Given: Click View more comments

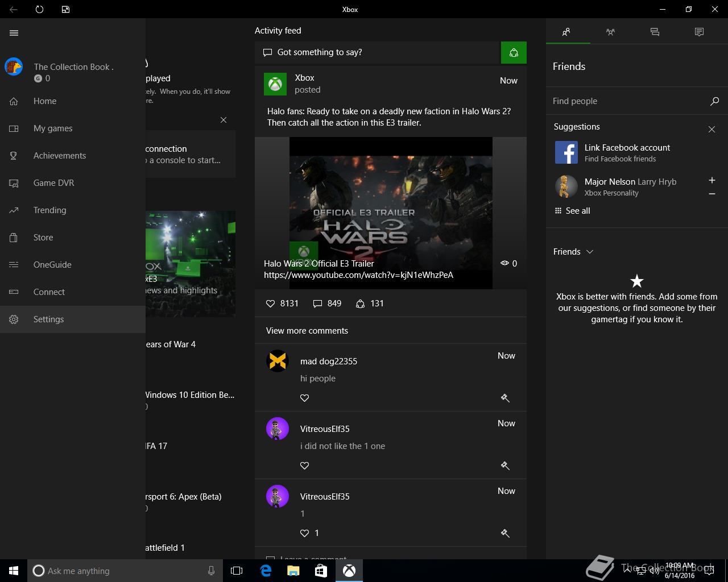Looking at the screenshot, I should [307, 331].
